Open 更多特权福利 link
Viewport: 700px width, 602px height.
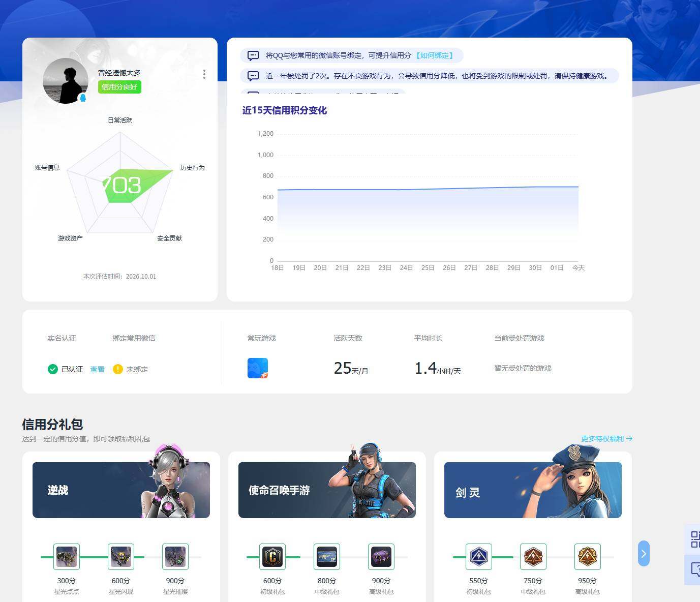click(607, 438)
